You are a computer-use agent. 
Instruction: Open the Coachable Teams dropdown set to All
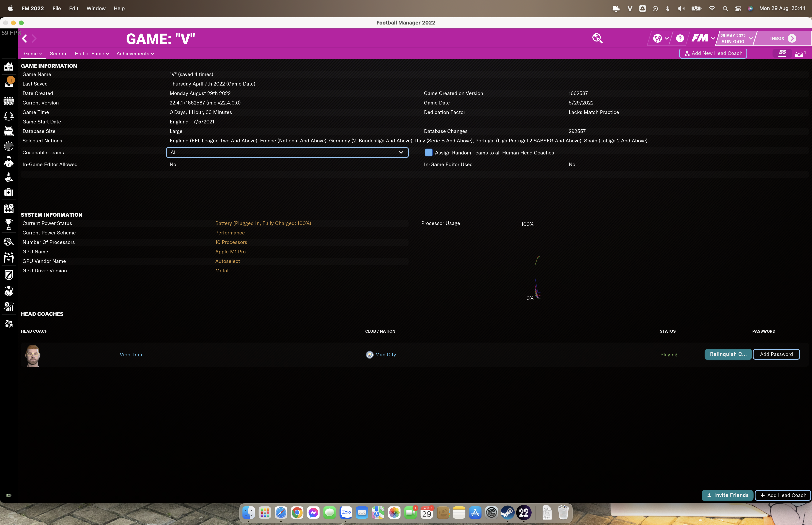(x=287, y=152)
